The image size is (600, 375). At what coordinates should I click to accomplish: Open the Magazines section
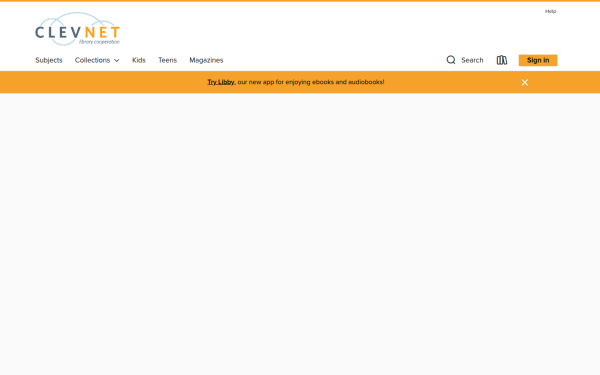[206, 60]
